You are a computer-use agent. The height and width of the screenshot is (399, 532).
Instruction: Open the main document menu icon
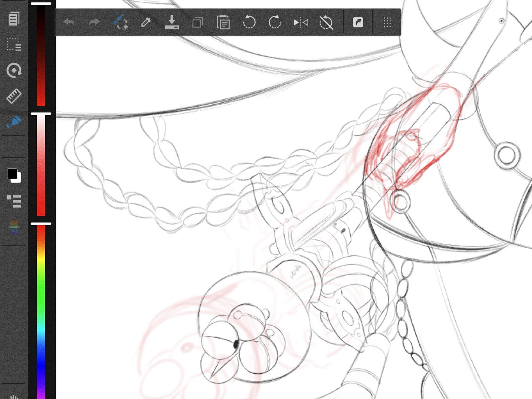pyautogui.click(x=14, y=19)
